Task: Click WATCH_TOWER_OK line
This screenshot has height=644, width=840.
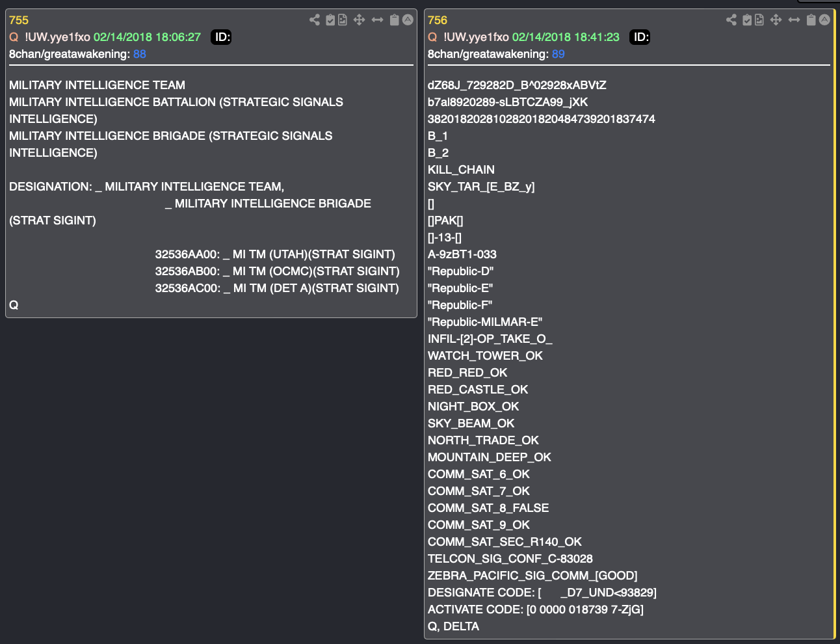Action: pyautogui.click(x=485, y=356)
